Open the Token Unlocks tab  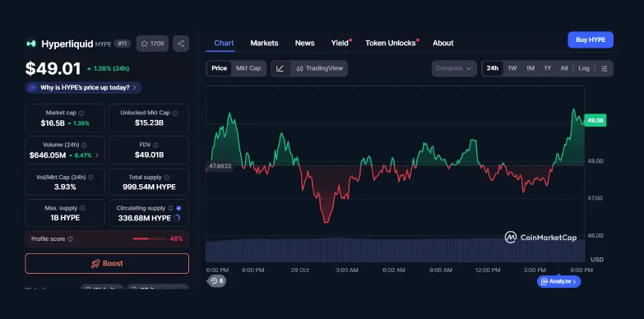tap(391, 43)
